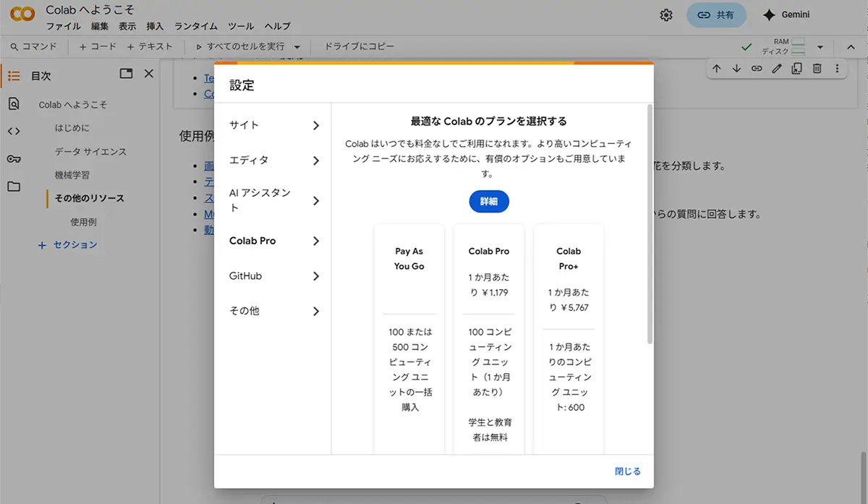Click the settings dialog vertical scrollbar
This screenshot has height=504, width=868.
(x=650, y=224)
